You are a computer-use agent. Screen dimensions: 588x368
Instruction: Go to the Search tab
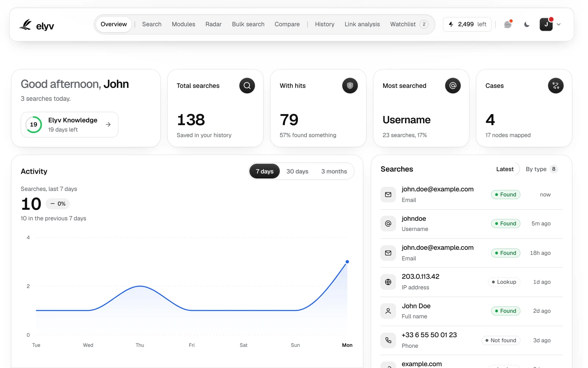click(152, 24)
